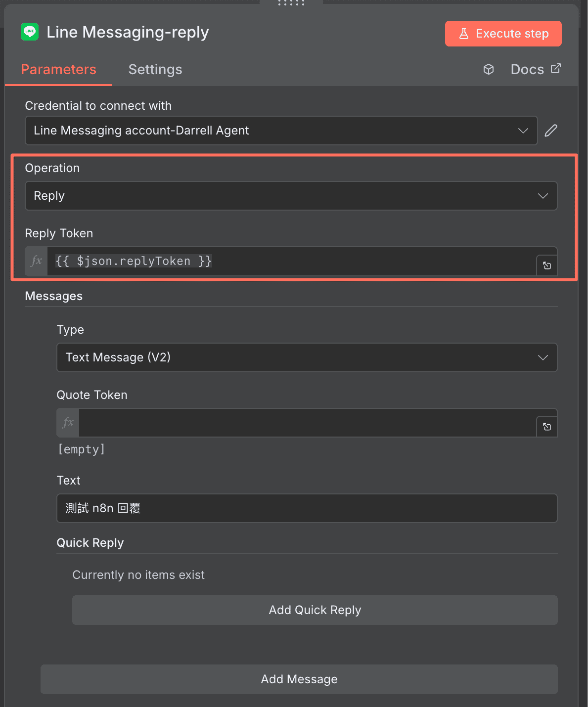
Task: Click the empty Quote Token input
Action: tap(307, 423)
